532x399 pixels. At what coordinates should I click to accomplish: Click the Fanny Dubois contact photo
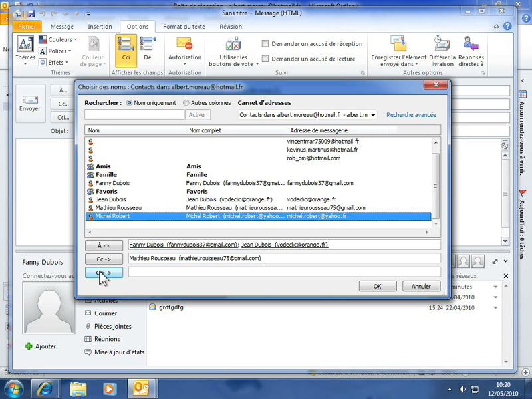pyautogui.click(x=49, y=308)
